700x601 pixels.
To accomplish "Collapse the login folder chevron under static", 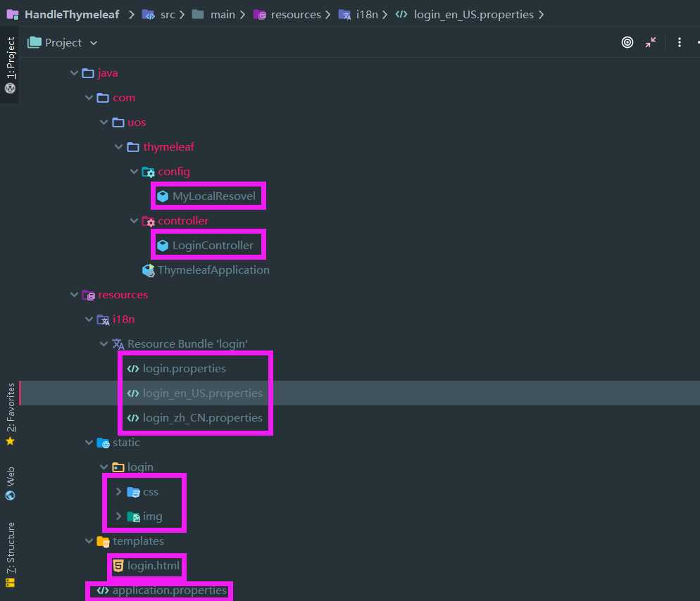I will point(104,467).
